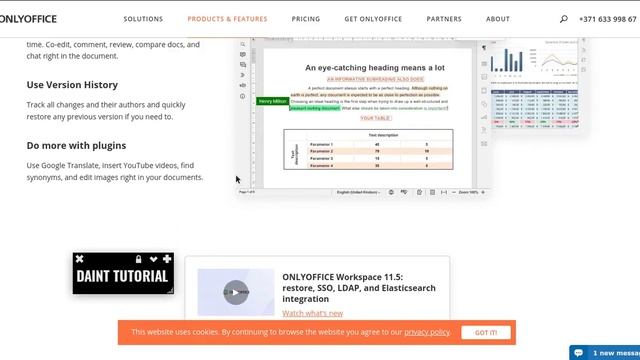The image size is (640, 360).
Task: Click the ONLYOFFICE logo
Action: point(28,19)
